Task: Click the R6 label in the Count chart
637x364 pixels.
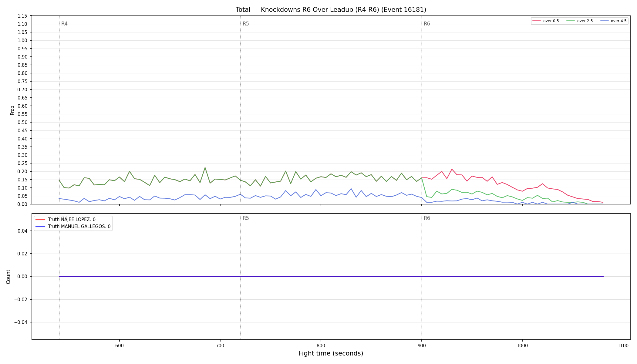Action: [x=427, y=218]
